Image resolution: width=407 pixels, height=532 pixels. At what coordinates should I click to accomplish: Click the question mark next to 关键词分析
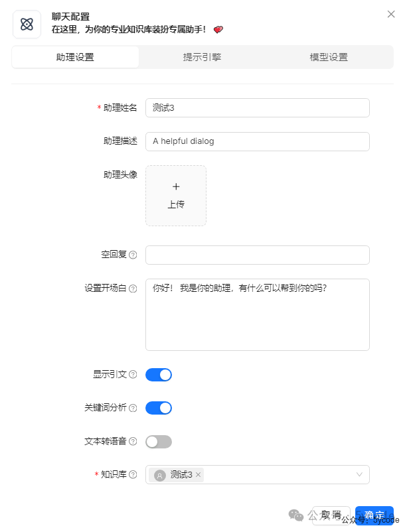(x=135, y=407)
